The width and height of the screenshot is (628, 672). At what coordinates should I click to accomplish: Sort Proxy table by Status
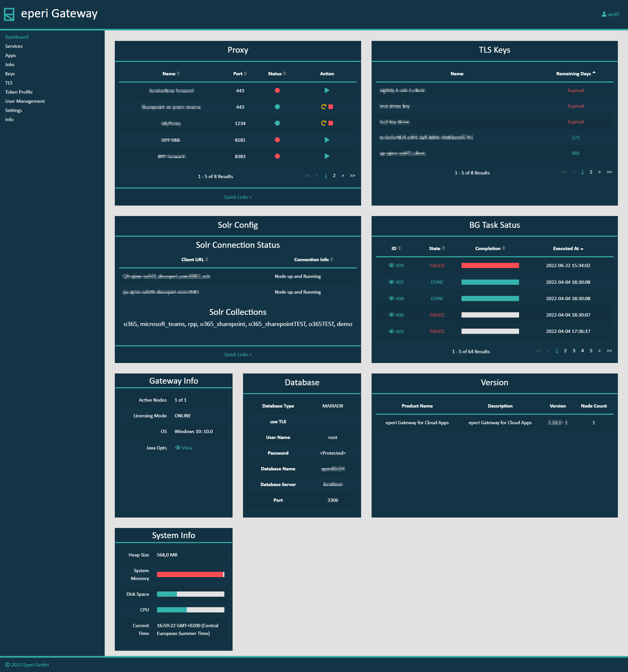(x=277, y=74)
